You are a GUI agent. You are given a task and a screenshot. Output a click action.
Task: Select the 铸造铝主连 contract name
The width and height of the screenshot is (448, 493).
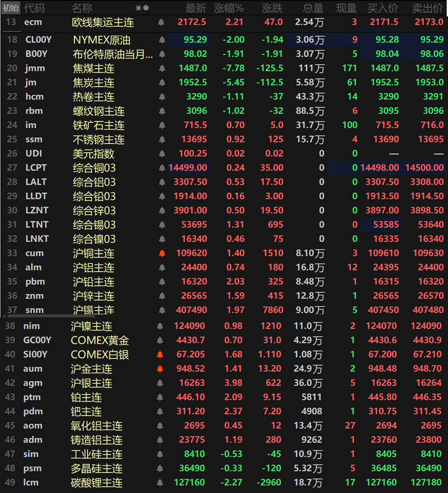click(97, 440)
